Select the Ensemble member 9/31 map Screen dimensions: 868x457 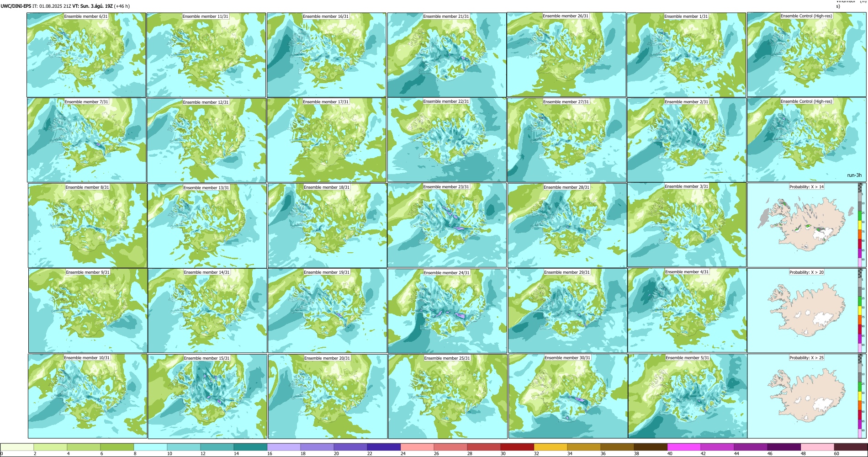point(88,311)
